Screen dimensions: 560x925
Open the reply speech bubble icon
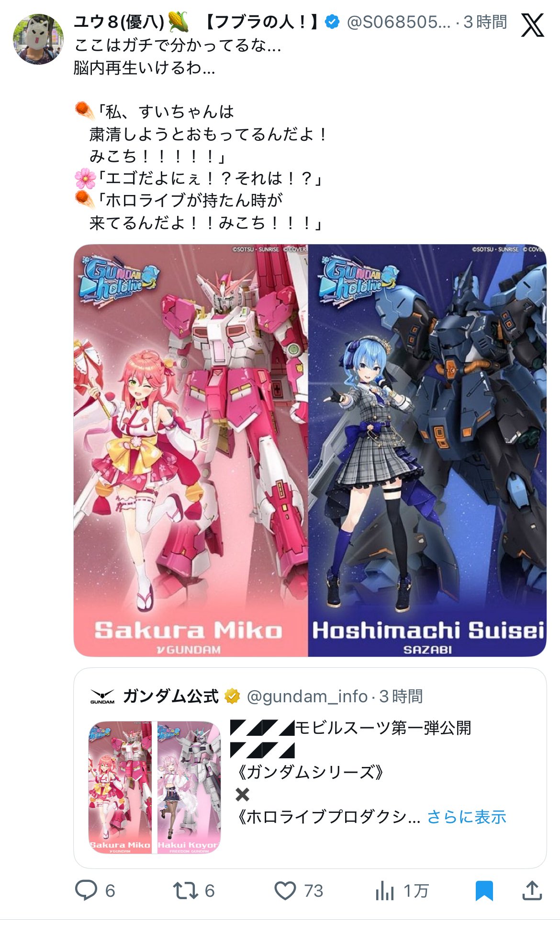[87, 891]
